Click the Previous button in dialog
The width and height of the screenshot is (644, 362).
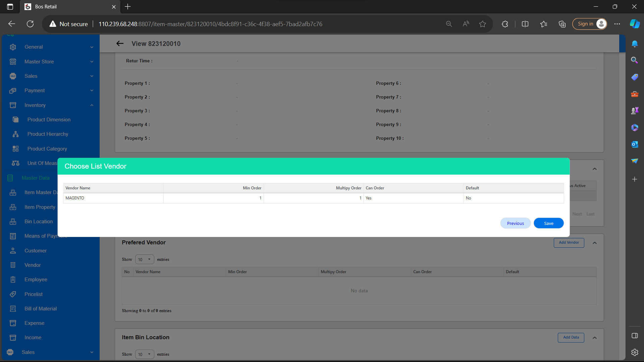point(515,223)
